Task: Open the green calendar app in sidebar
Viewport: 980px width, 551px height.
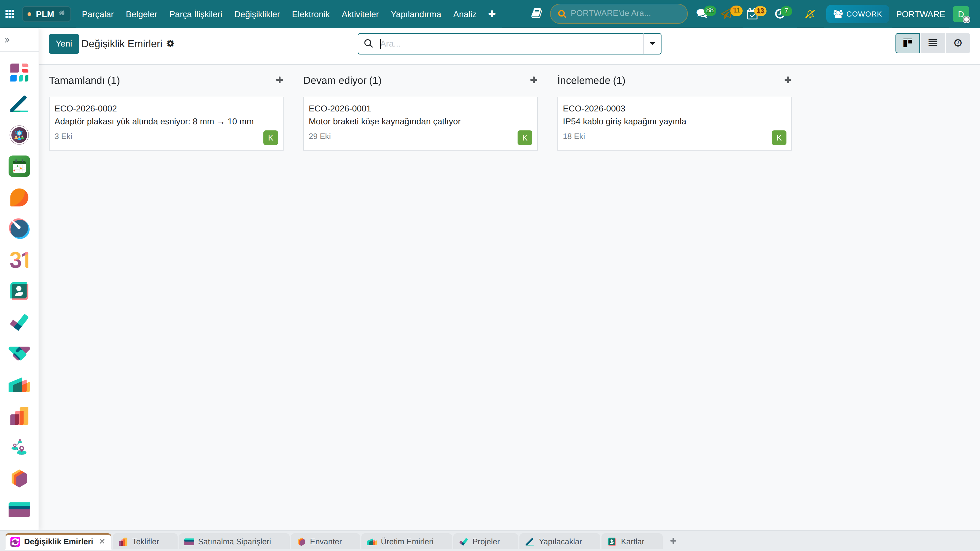Action: coord(19,166)
